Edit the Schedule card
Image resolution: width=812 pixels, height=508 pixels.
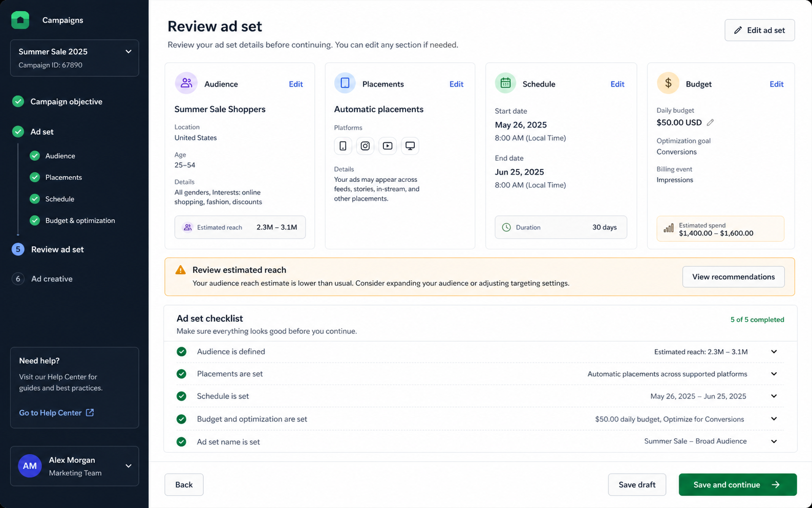pos(617,84)
